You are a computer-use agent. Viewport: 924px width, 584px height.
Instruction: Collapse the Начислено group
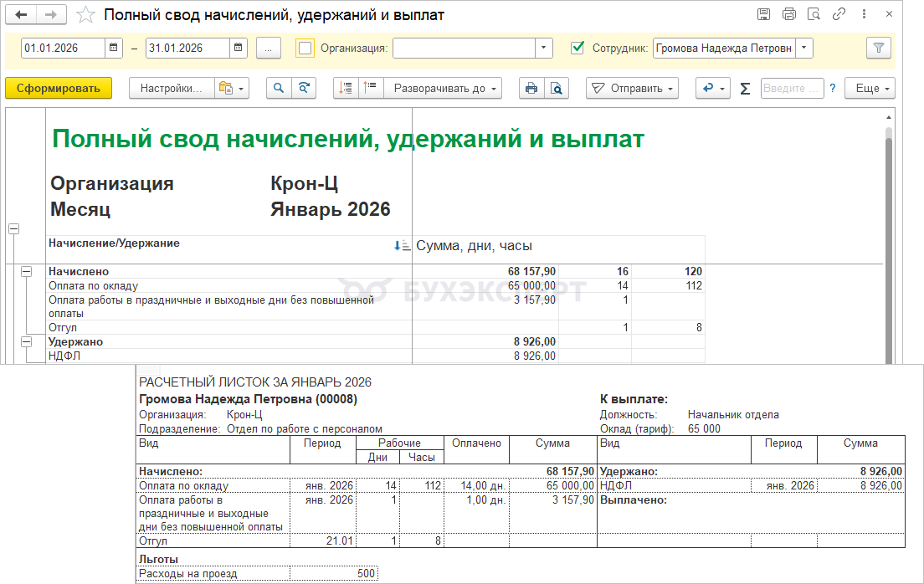[26, 271]
